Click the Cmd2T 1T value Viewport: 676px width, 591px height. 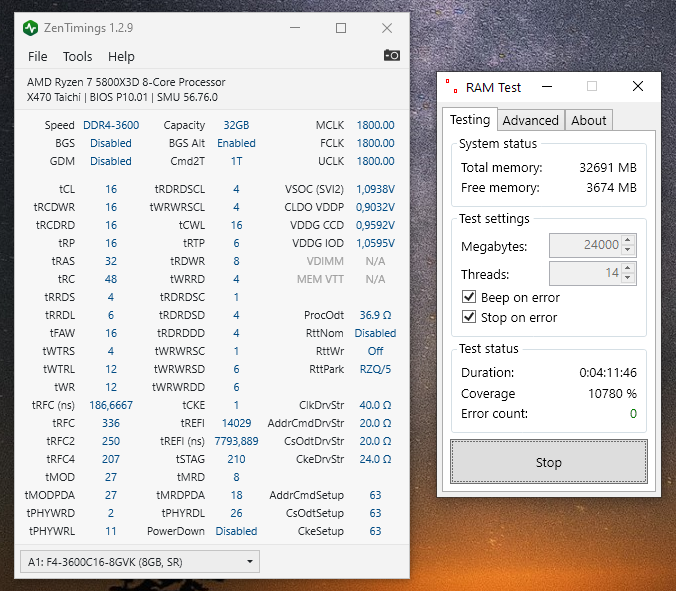[x=236, y=161]
